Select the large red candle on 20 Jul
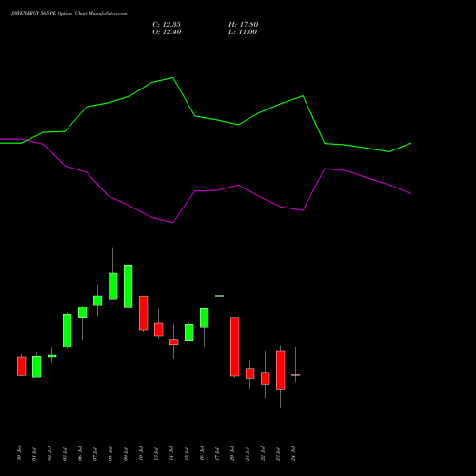 click(x=235, y=347)
